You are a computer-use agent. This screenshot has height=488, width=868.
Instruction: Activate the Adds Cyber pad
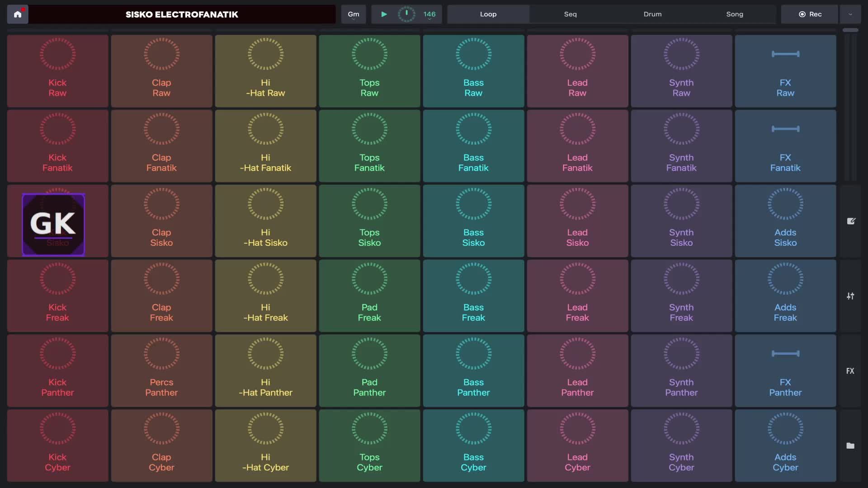coord(786,446)
